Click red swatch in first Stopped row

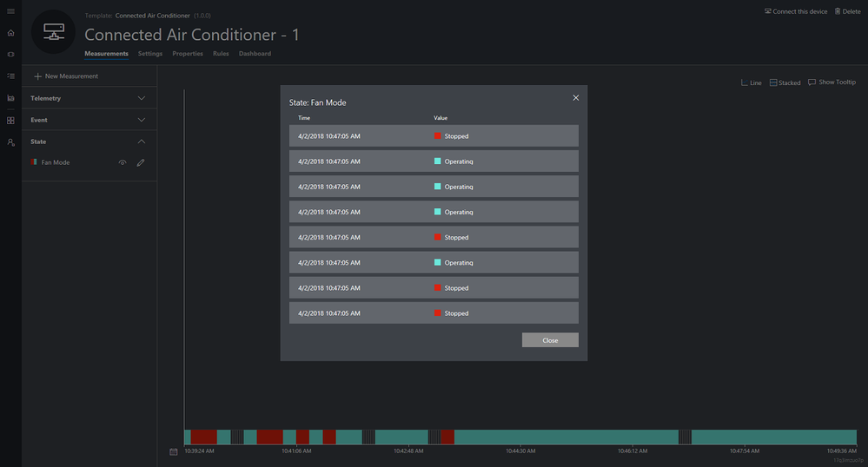point(437,135)
